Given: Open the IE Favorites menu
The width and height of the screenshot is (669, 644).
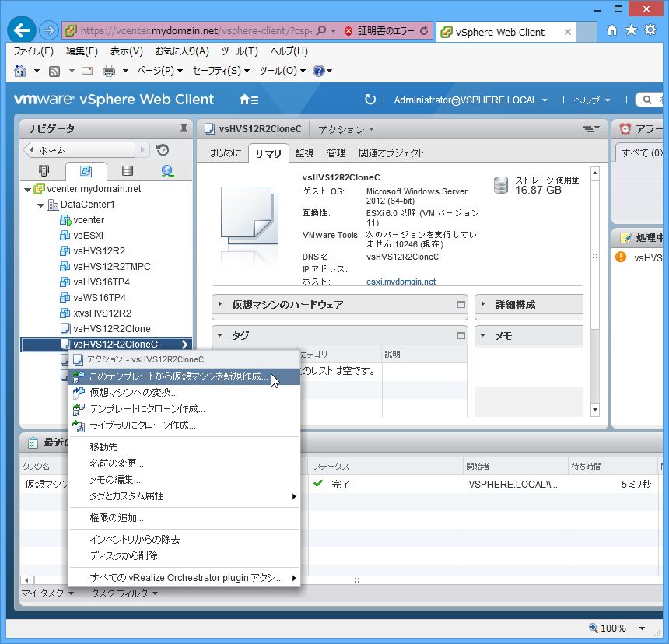Looking at the screenshot, I should [182, 51].
